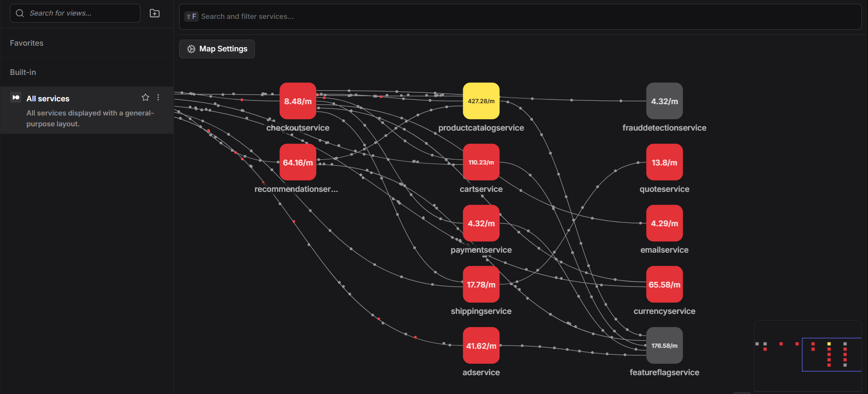Select the recommendationservice node showing 64.16/m
This screenshot has height=394, width=868.
(298, 162)
